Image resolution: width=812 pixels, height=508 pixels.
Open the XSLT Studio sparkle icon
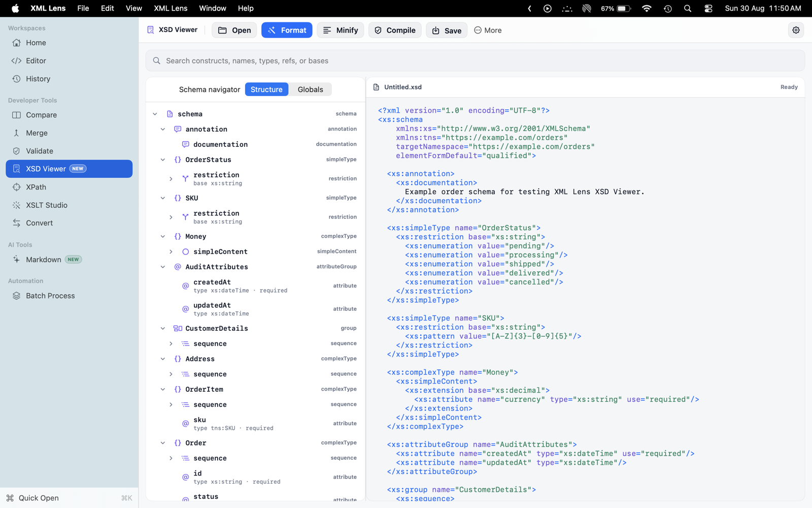tap(17, 205)
